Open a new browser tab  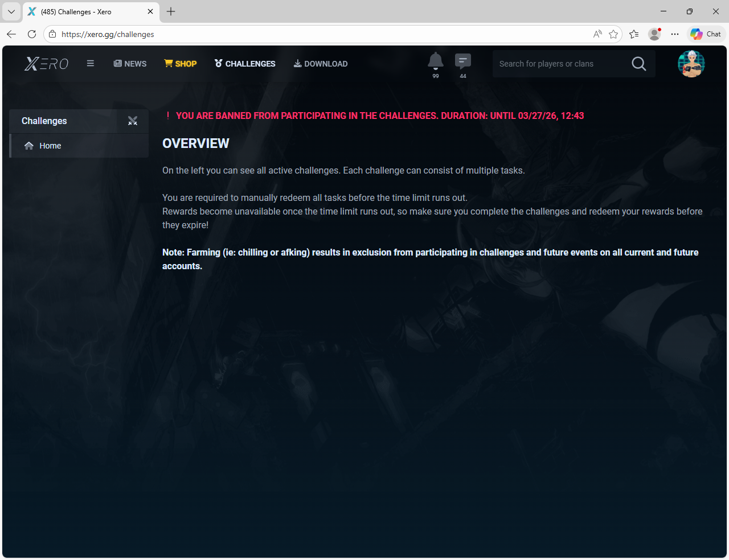click(171, 11)
